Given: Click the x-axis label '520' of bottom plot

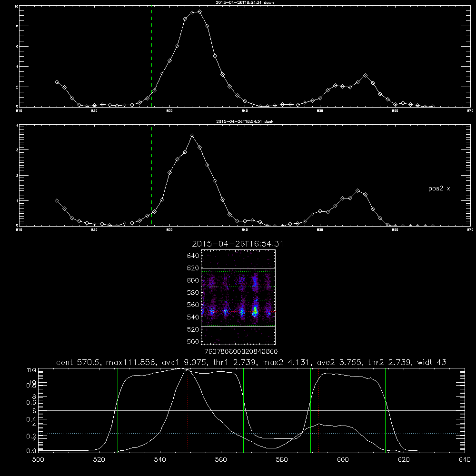Looking at the screenshot, I should [99, 460].
